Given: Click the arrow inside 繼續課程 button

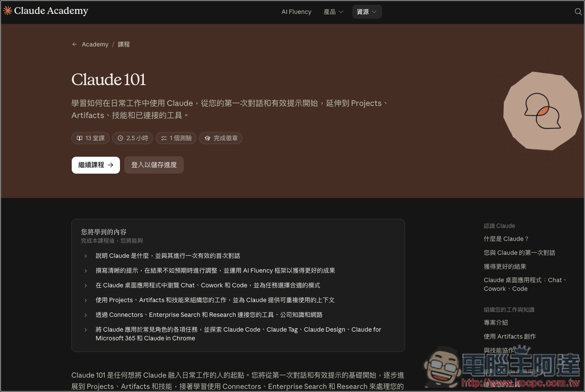Looking at the screenshot, I should 110,165.
